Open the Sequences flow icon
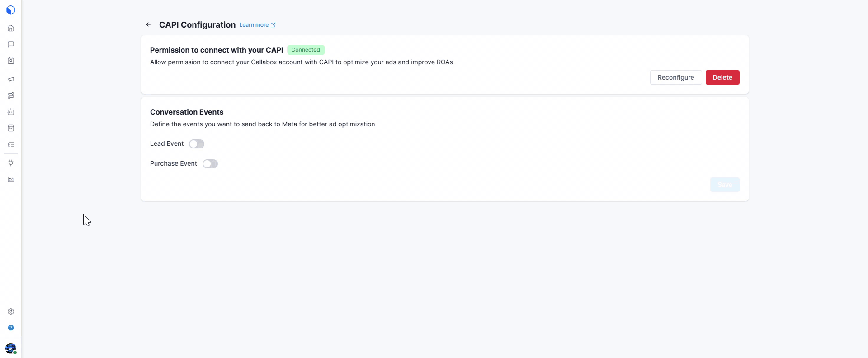 (11, 95)
